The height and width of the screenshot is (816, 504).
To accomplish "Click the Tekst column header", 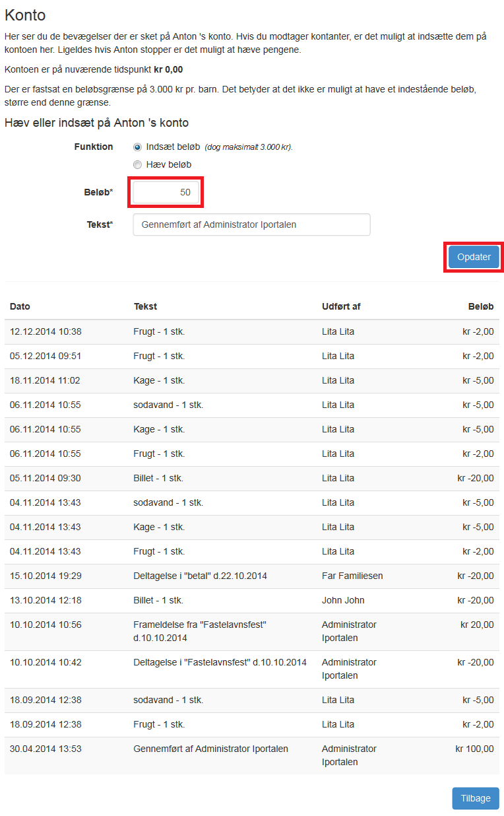I will [x=145, y=306].
